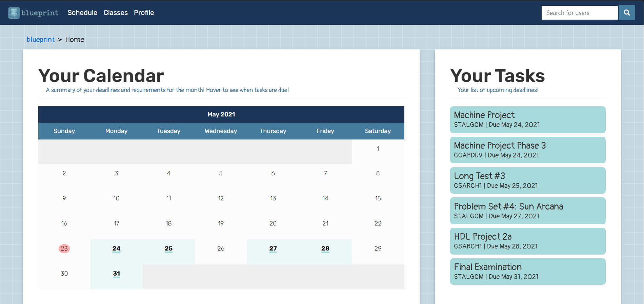Click the Wednesday column header

pos(221,131)
